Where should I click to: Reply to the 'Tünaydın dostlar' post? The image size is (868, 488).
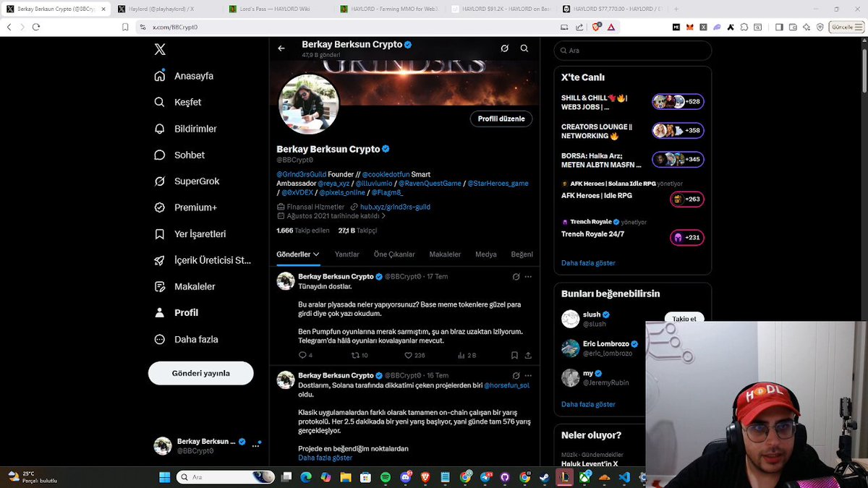click(303, 356)
